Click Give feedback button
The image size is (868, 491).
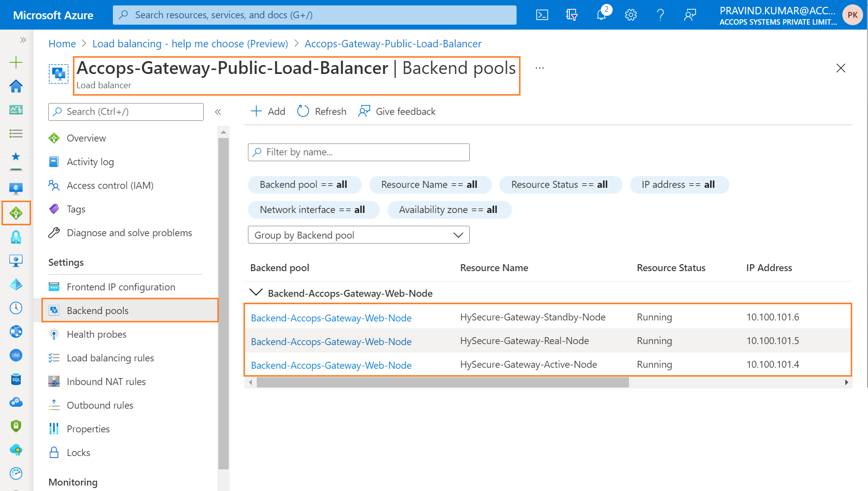tap(397, 111)
